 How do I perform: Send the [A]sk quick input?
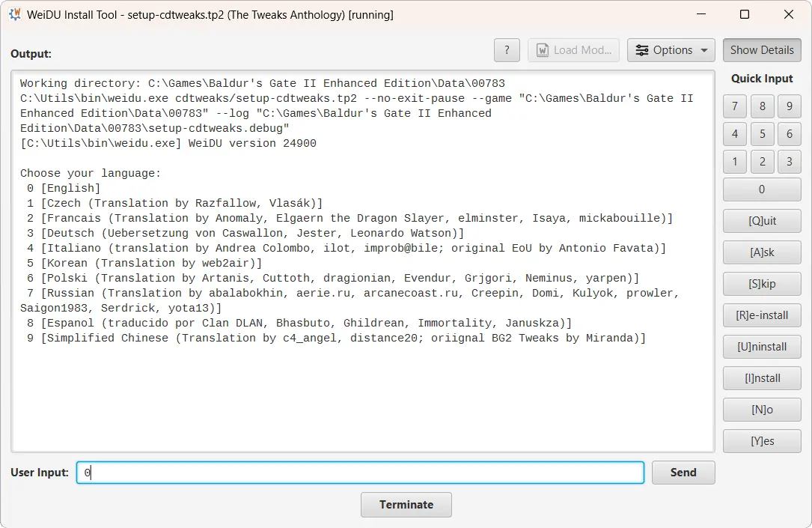pyautogui.click(x=762, y=252)
